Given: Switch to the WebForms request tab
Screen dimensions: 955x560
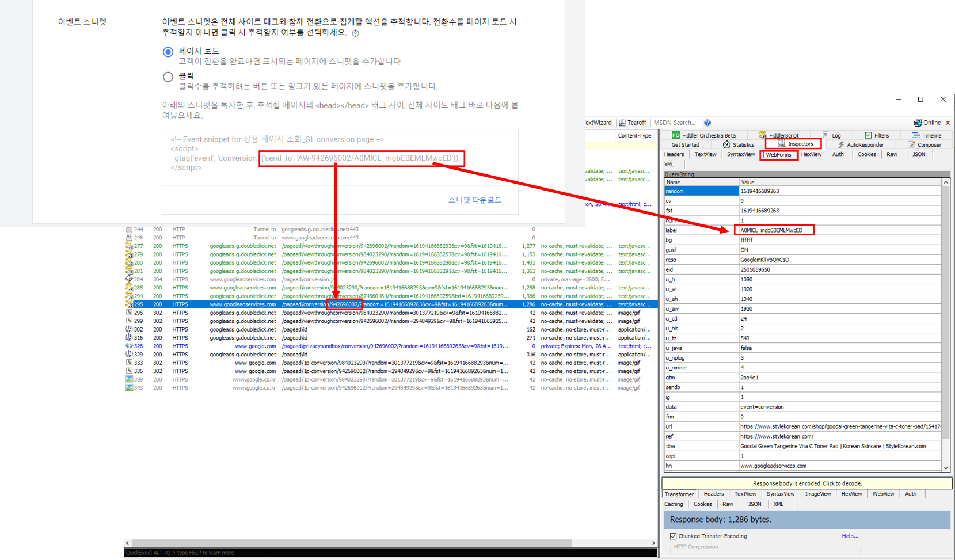Looking at the screenshot, I should tap(778, 155).
